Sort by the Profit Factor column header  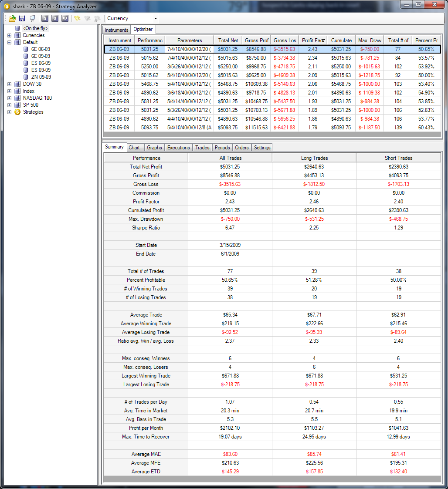(x=313, y=40)
